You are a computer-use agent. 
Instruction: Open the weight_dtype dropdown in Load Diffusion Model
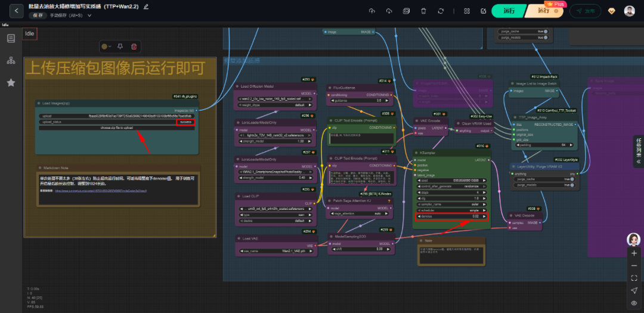(275, 105)
